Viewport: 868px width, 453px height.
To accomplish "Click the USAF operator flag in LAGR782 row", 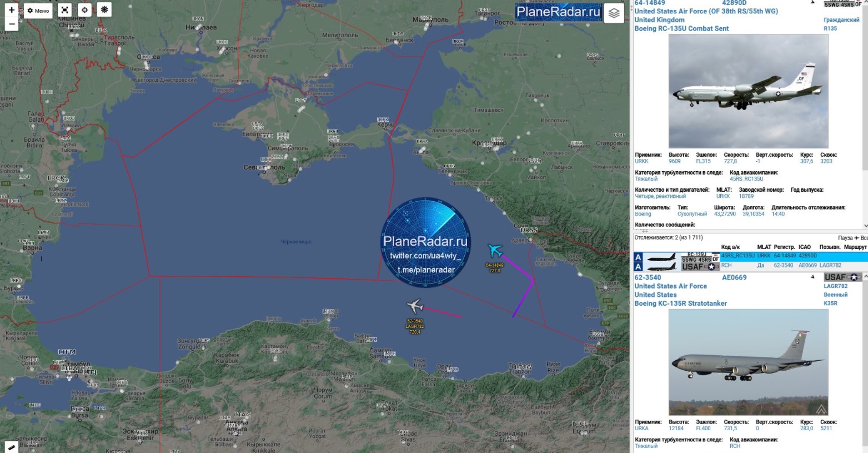I will [x=700, y=267].
